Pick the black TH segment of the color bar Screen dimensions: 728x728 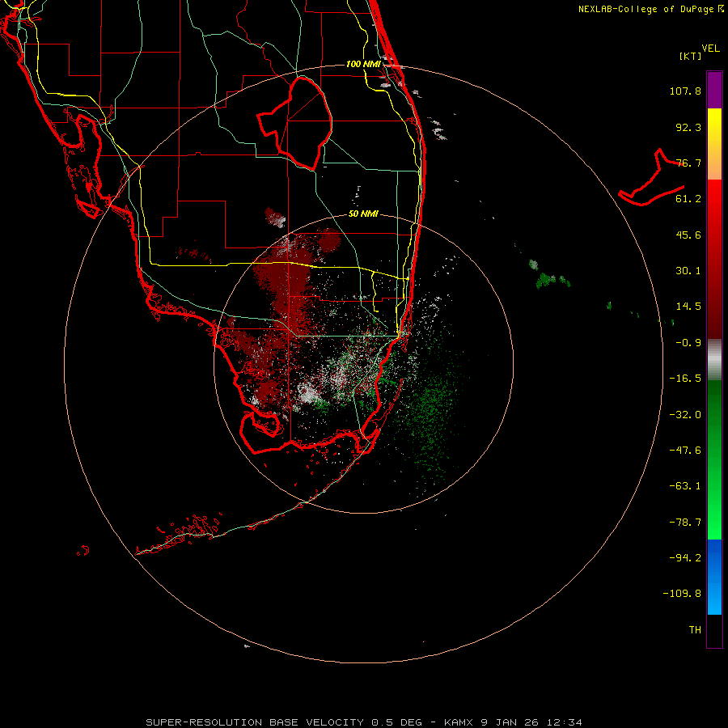[714, 631]
